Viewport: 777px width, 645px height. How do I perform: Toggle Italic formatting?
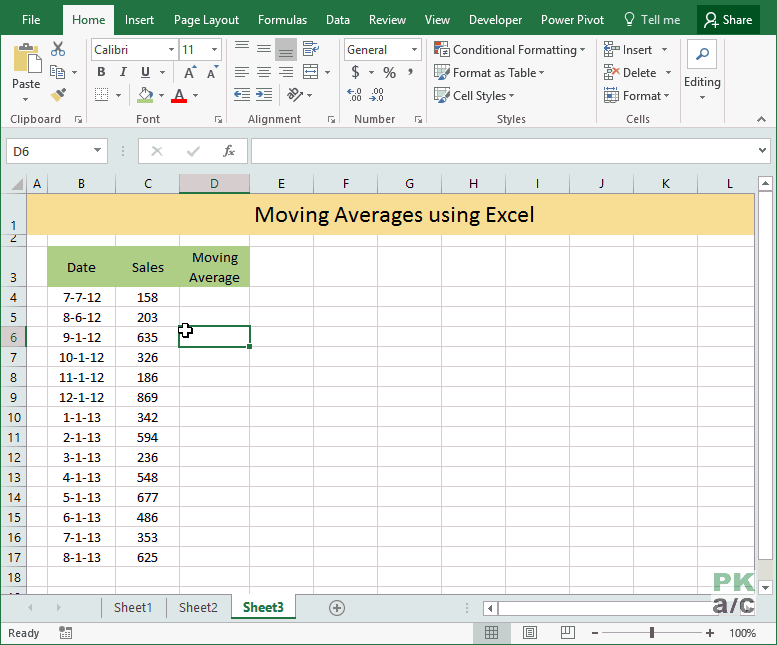(123, 72)
